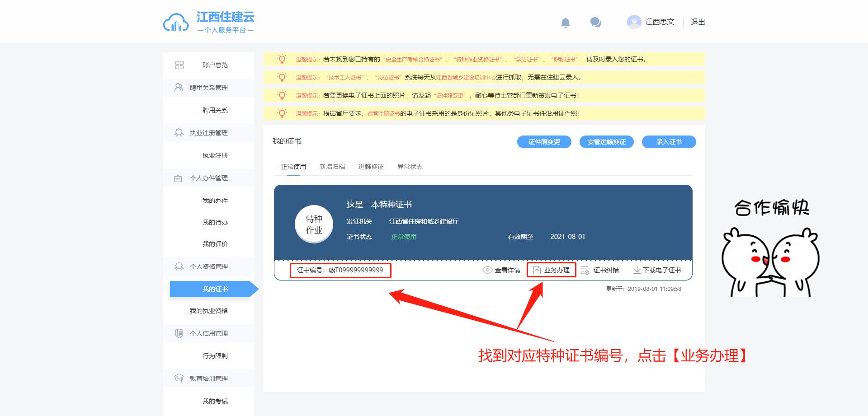Click the 安管进赣换证 button

pyautogui.click(x=606, y=142)
